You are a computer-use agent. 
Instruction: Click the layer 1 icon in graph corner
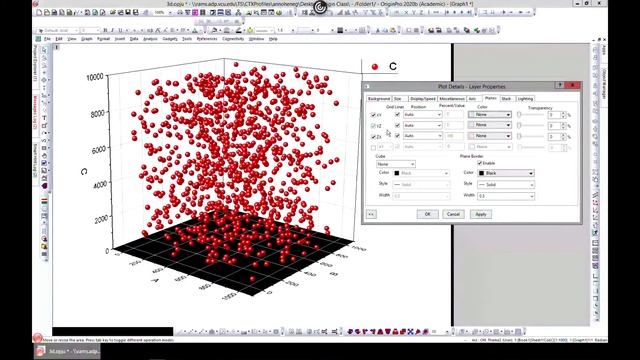click(57, 47)
